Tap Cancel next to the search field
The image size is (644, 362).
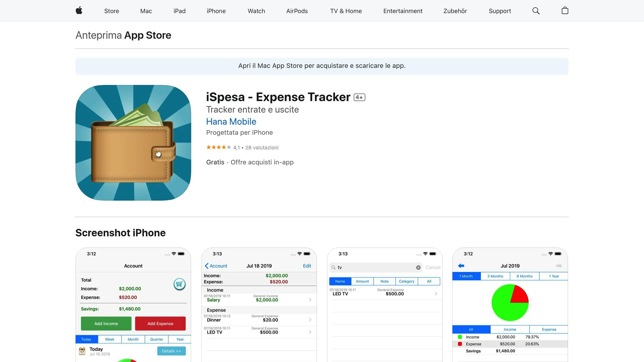[433, 267]
